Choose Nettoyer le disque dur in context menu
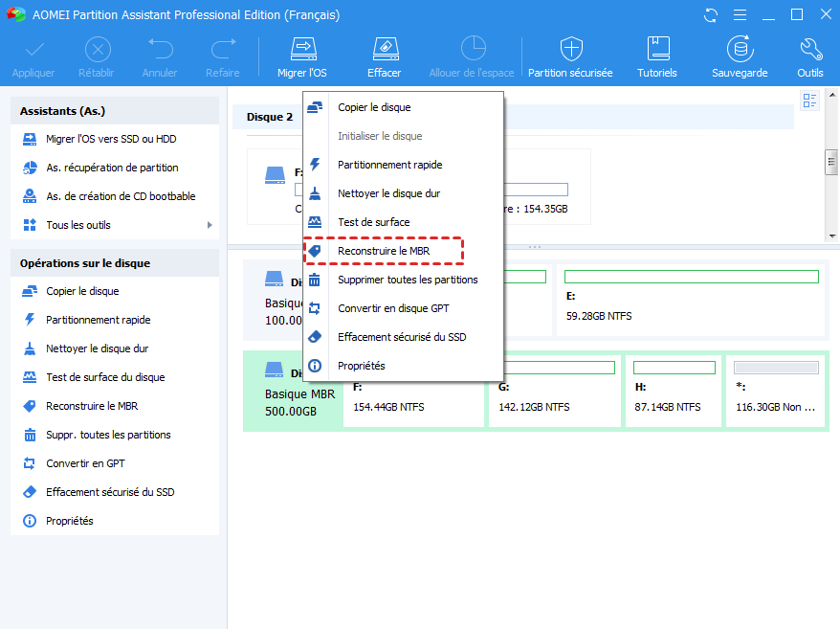 coord(403,193)
